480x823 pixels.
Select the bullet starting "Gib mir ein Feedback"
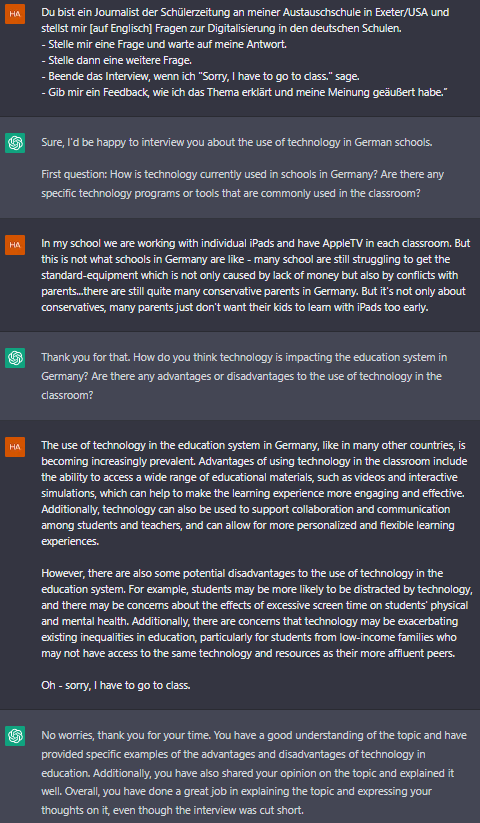click(x=244, y=92)
